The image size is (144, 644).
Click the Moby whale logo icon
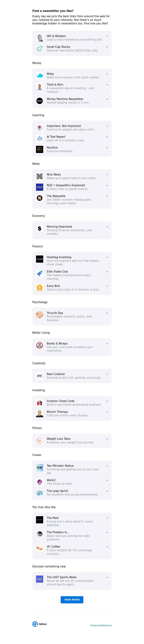(x=40, y=76)
